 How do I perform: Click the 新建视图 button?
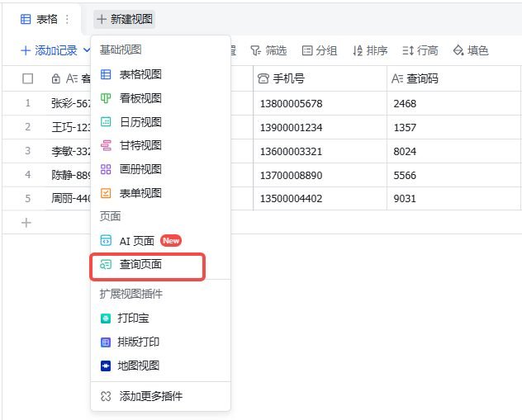click(x=125, y=19)
